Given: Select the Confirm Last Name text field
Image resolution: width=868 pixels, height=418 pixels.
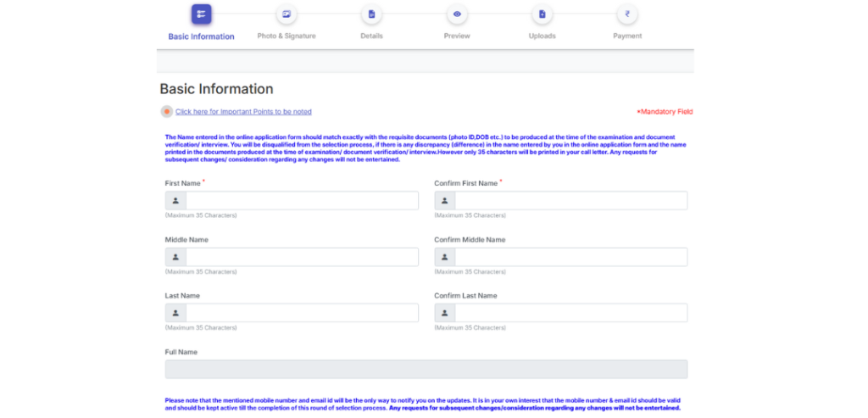Looking at the screenshot, I should (x=570, y=313).
